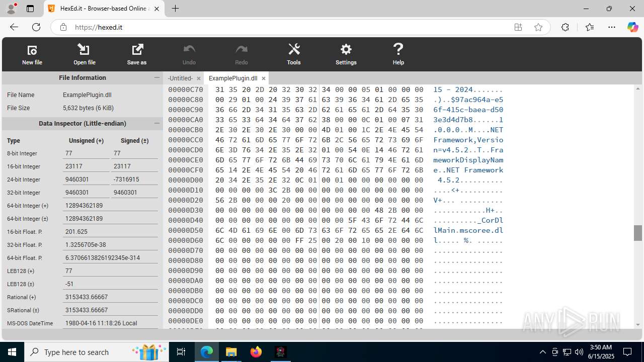Collapse the File Information panel
644x362 pixels.
(x=157, y=77)
